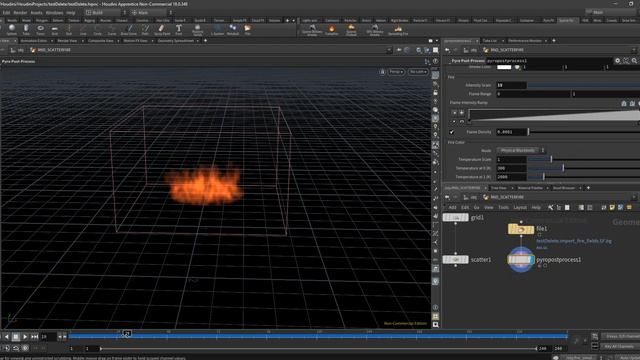Toggle display flag on file1 node
The height and width of the screenshot is (360, 640).
[x=531, y=229]
